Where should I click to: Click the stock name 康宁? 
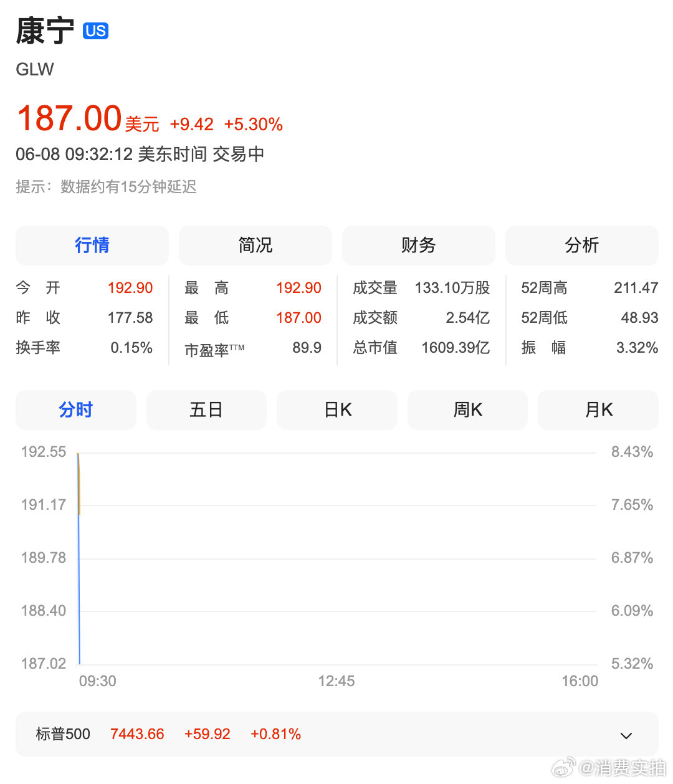point(45,31)
